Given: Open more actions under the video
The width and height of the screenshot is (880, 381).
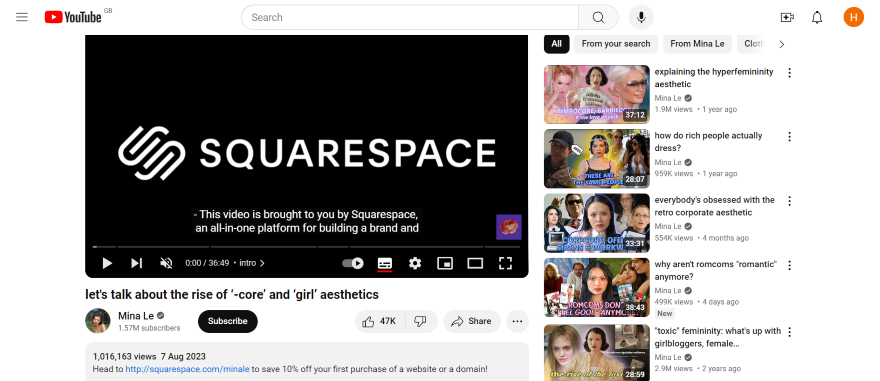Looking at the screenshot, I should (x=517, y=322).
